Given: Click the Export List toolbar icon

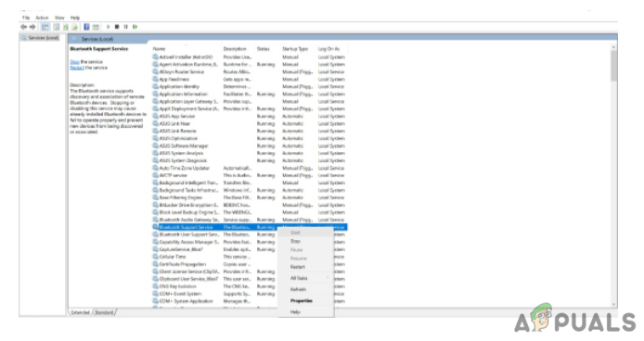Looking at the screenshot, I should click(x=75, y=27).
